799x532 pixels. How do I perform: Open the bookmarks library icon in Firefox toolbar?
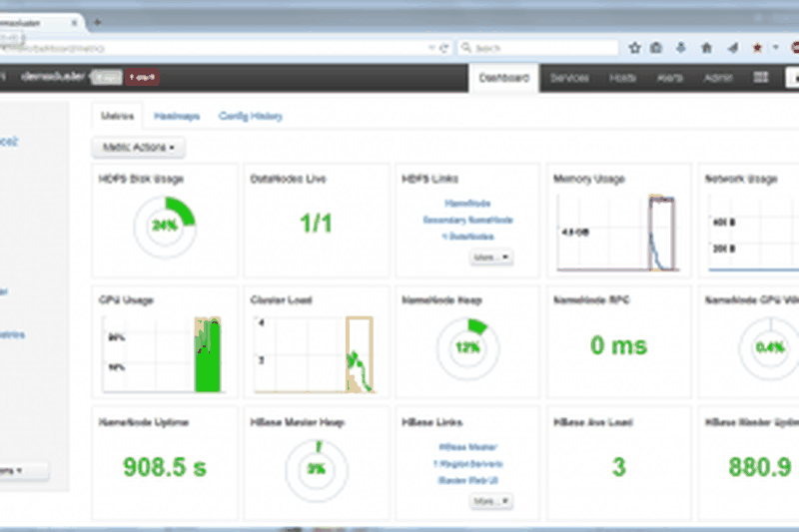click(656, 48)
